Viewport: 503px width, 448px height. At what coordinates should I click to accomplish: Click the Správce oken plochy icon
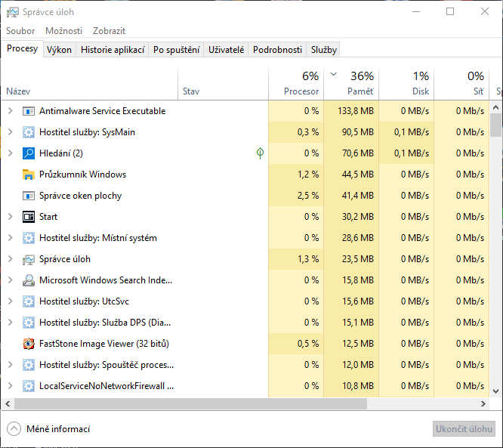click(29, 196)
